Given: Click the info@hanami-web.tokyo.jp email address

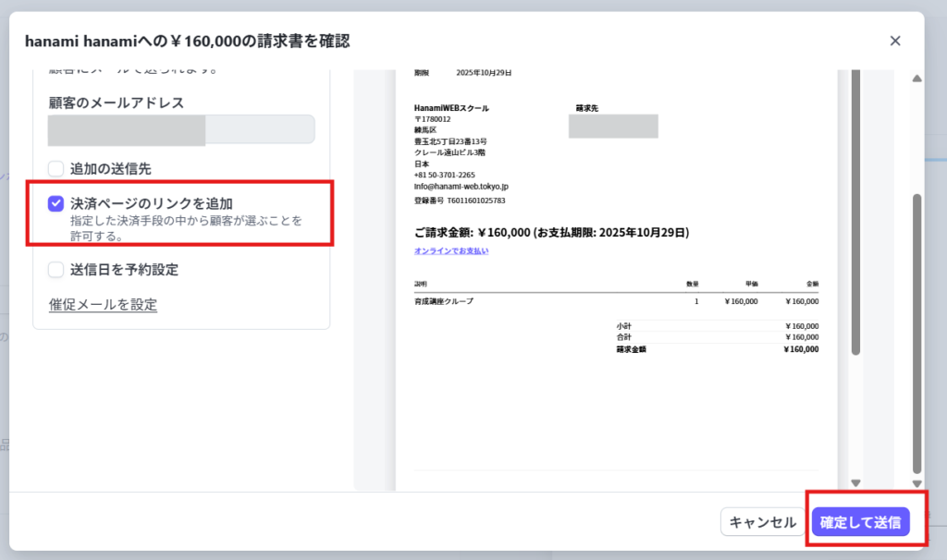Looking at the screenshot, I should (461, 187).
